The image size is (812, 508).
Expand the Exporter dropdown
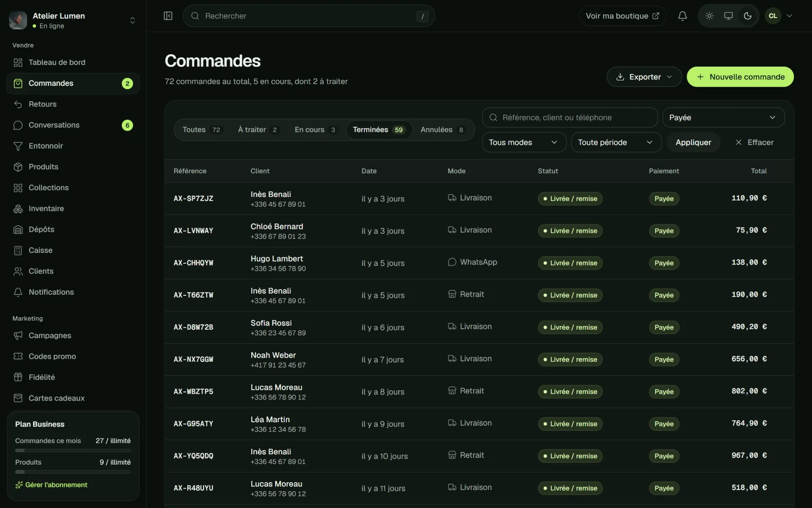pos(644,77)
